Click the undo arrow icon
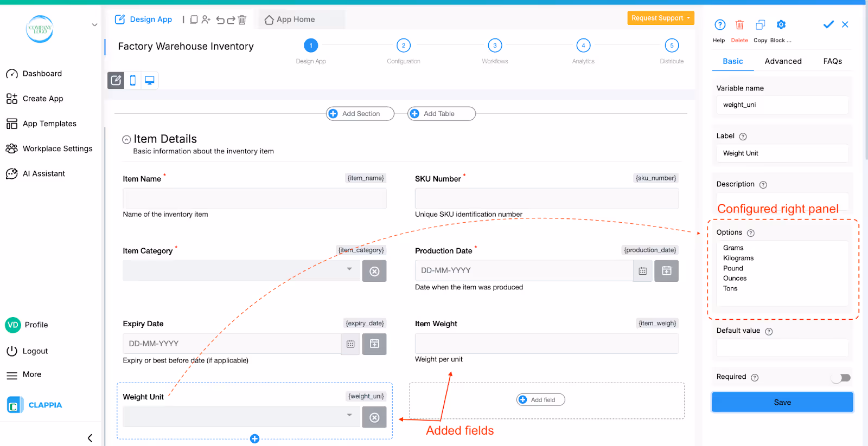This screenshot has width=868, height=446. 220,20
